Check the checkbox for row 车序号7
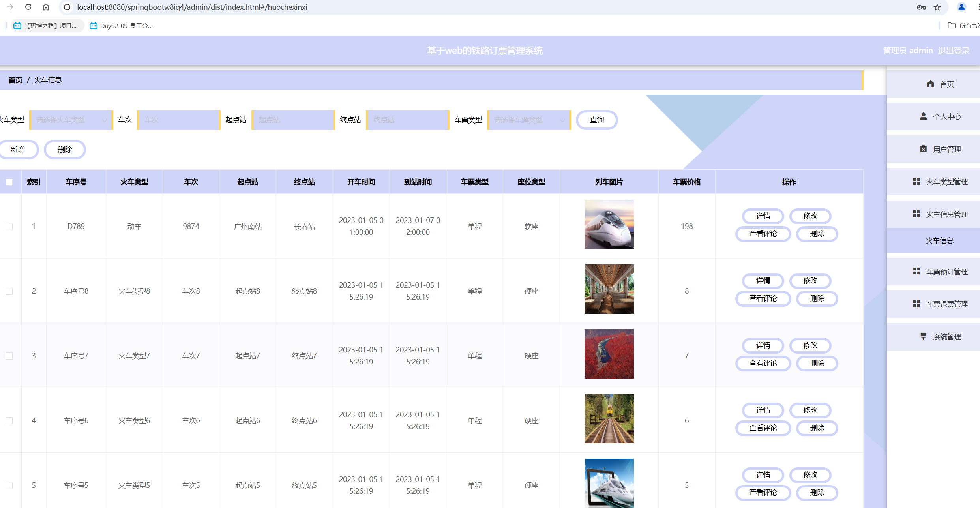Image resolution: width=980 pixels, height=508 pixels. click(x=9, y=356)
